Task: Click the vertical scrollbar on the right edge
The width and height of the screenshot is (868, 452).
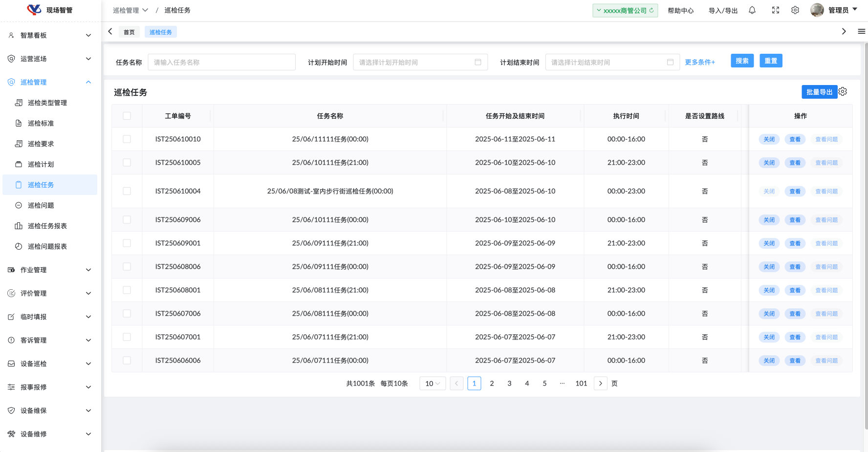Action: (866, 235)
